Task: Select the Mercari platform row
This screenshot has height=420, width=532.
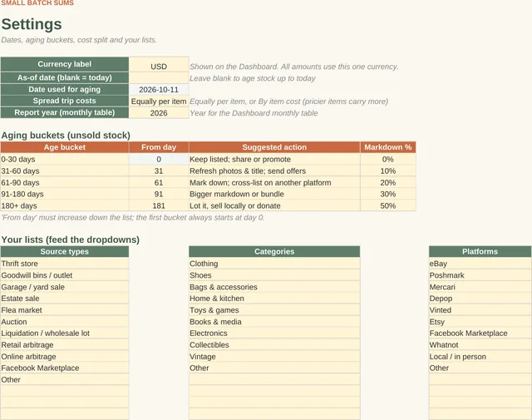Action: point(480,287)
